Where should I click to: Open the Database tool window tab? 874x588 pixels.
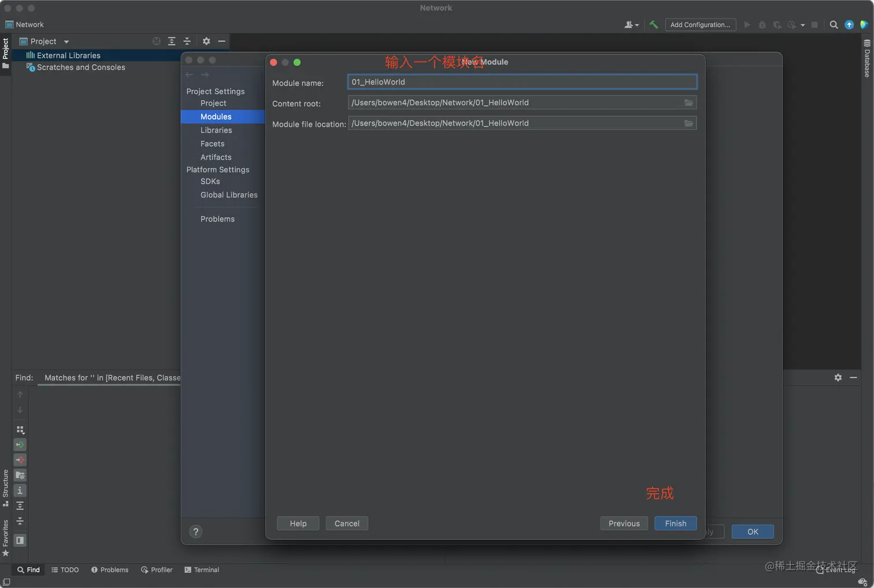click(x=867, y=58)
